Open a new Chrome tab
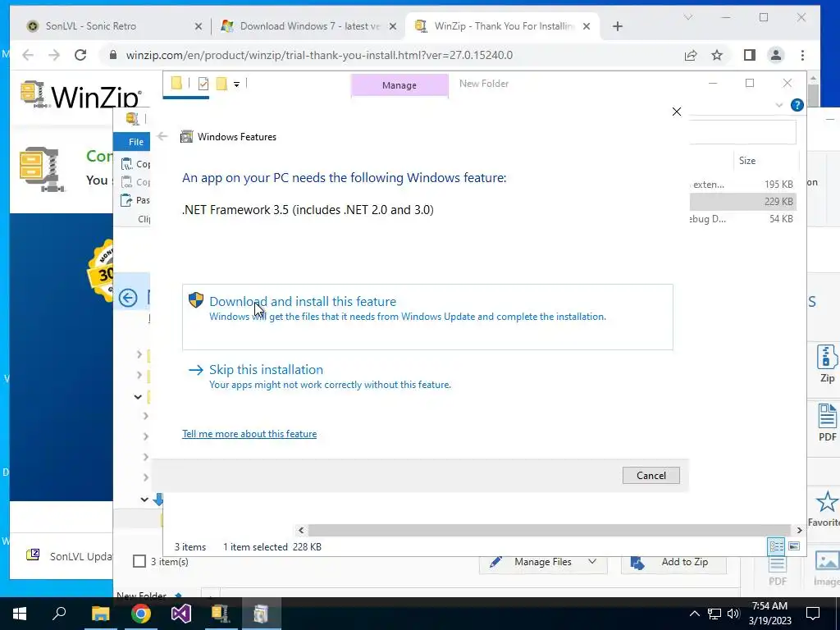This screenshot has width=840, height=630. click(x=617, y=26)
